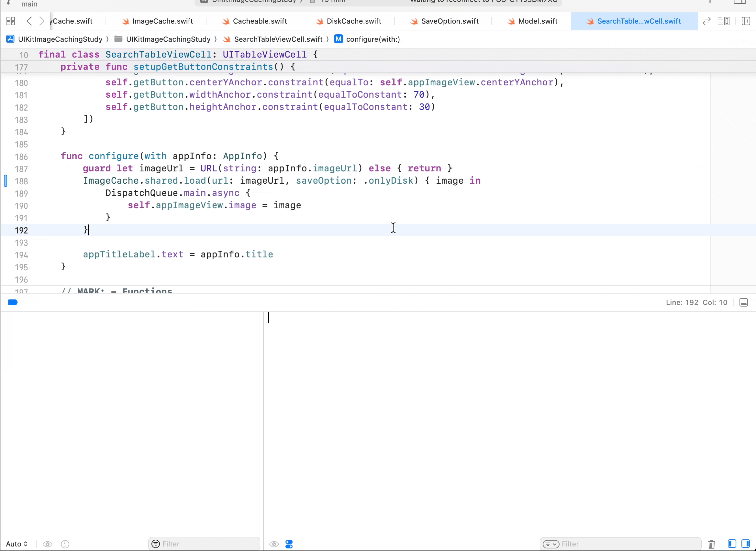
Task: Toggle console metadata options switch icon
Action: point(289,544)
